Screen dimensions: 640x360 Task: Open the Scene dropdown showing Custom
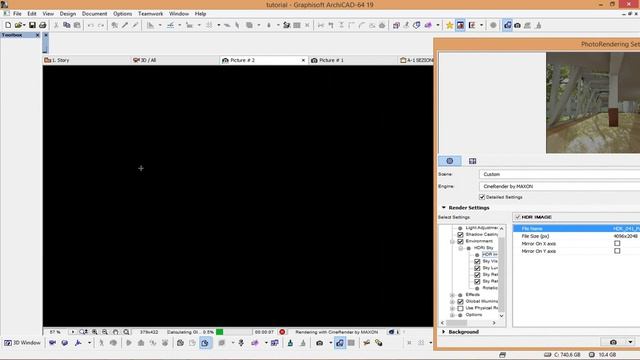pos(559,174)
